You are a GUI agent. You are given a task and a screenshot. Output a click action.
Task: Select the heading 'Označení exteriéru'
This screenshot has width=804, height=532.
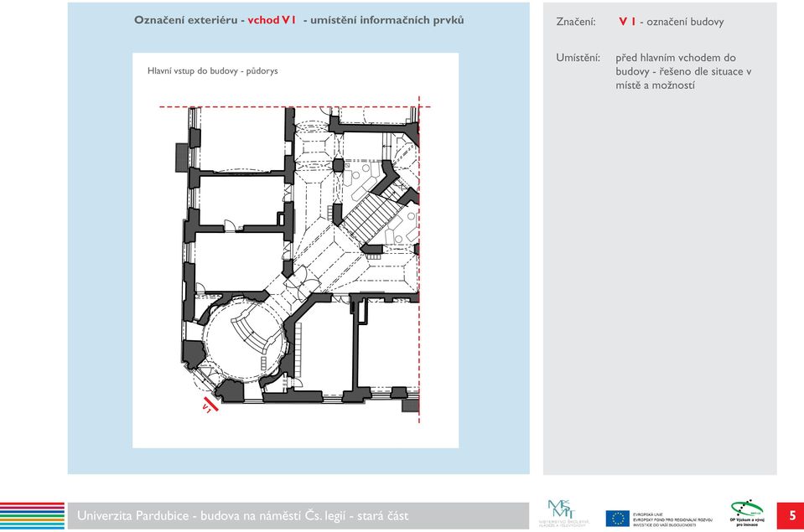pyautogui.click(x=185, y=20)
